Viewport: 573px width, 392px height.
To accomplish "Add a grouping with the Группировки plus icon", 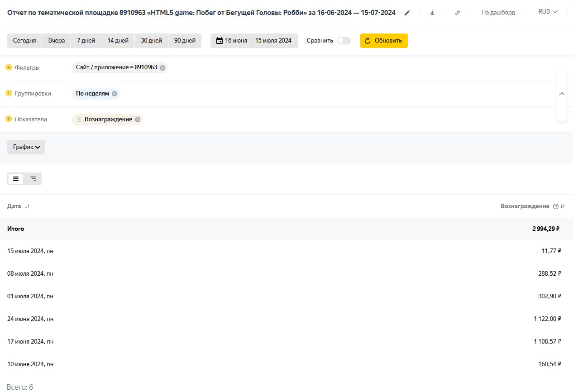I will click(9, 93).
